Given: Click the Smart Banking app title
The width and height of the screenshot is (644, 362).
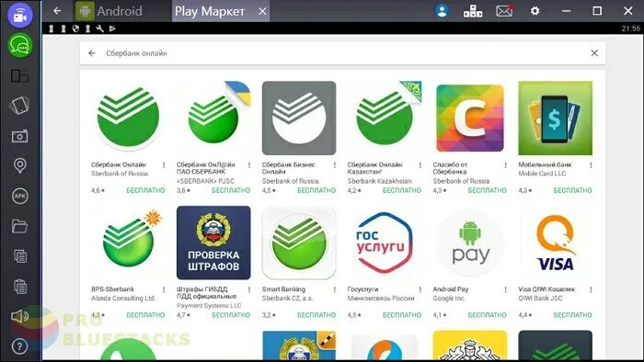Looking at the screenshot, I should pyautogui.click(x=283, y=289).
